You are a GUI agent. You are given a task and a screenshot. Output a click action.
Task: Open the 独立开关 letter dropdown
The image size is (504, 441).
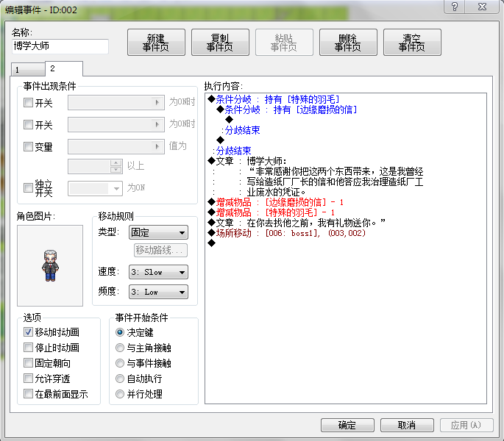(95, 188)
